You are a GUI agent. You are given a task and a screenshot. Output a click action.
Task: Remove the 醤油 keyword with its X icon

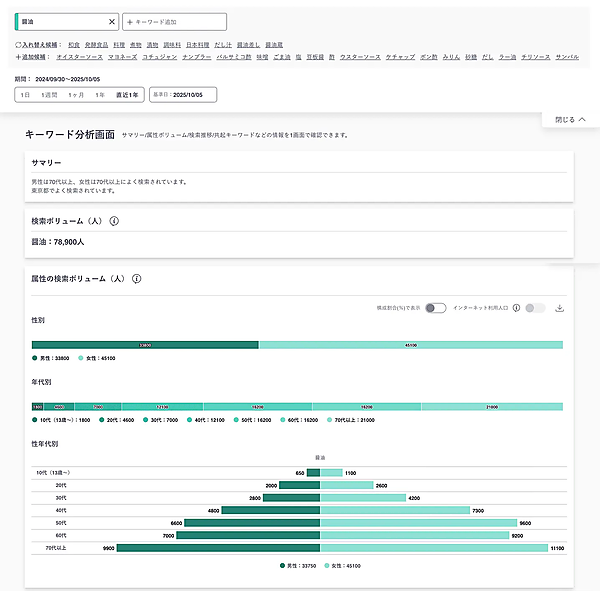click(111, 21)
